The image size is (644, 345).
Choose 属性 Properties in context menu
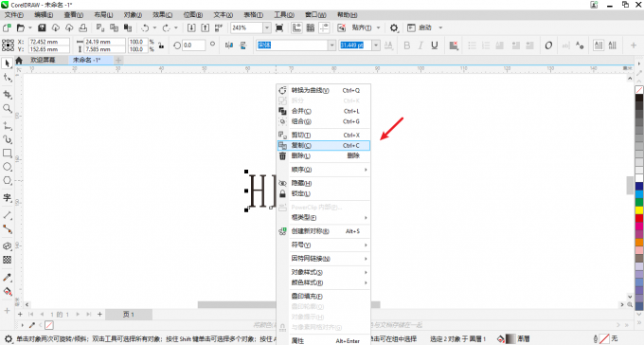tap(324, 341)
